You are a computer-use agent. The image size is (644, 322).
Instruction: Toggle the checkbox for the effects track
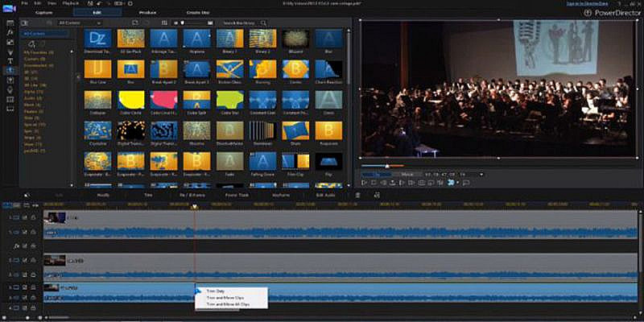[x=25, y=246]
